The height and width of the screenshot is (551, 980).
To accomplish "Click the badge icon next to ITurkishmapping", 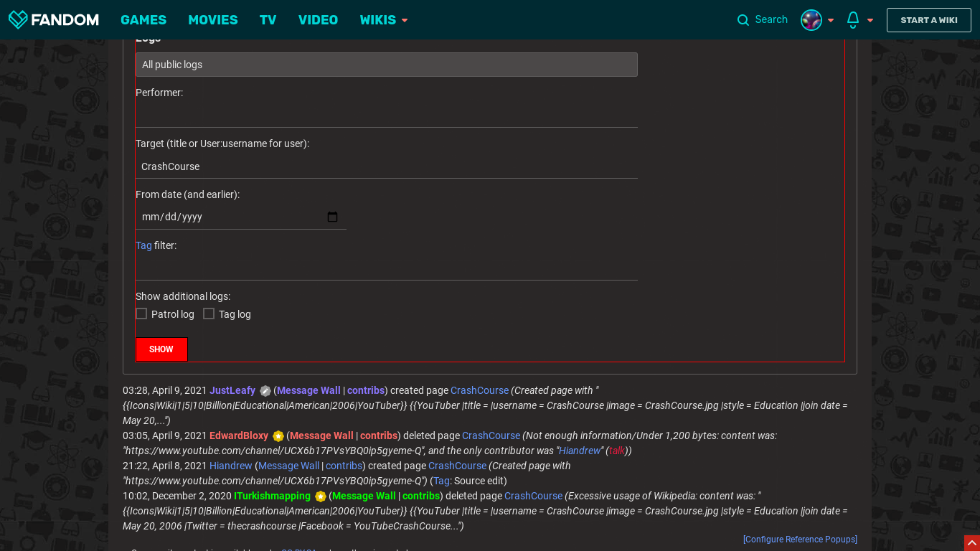I will [x=321, y=496].
